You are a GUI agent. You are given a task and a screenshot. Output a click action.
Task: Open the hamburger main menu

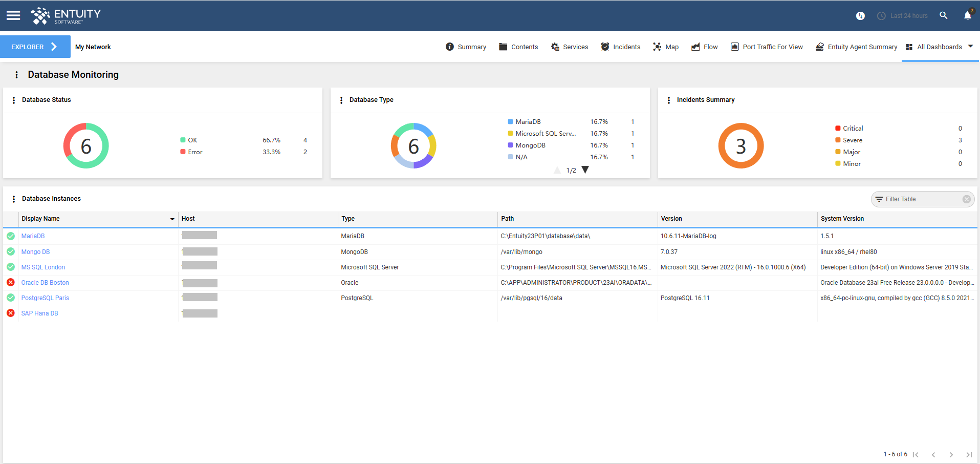tap(13, 15)
